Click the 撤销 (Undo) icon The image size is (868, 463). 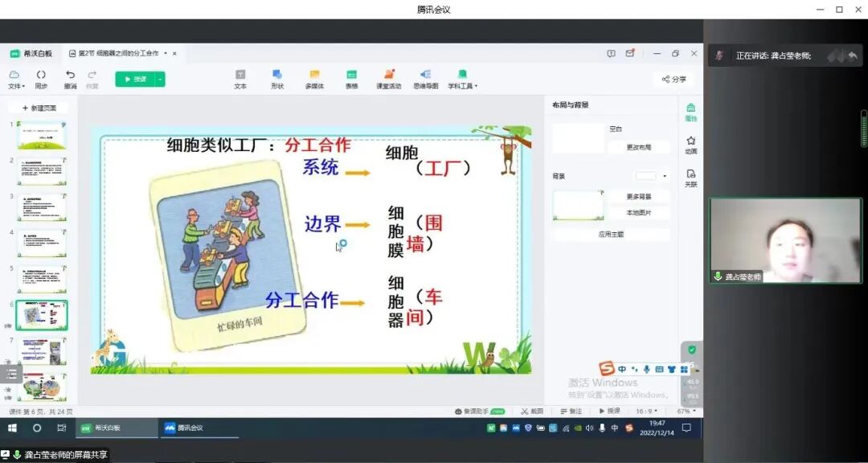71,76
